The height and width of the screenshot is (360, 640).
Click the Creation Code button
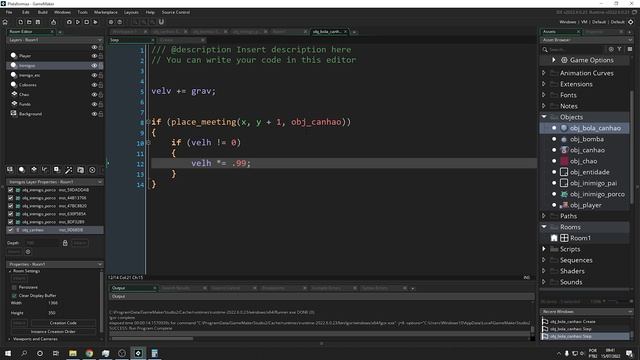(63, 323)
